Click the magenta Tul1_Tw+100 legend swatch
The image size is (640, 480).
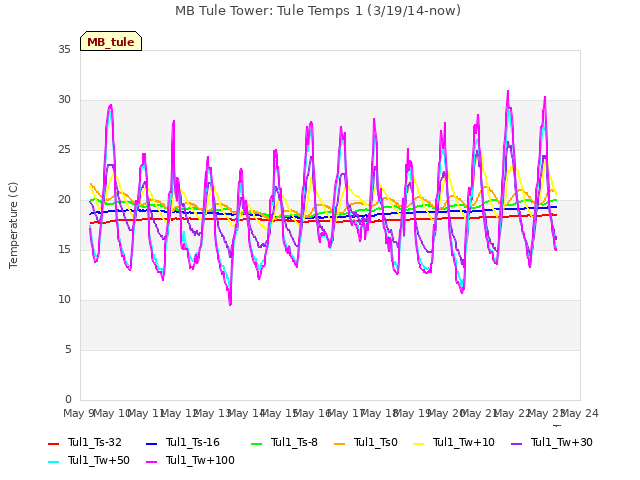(151, 461)
